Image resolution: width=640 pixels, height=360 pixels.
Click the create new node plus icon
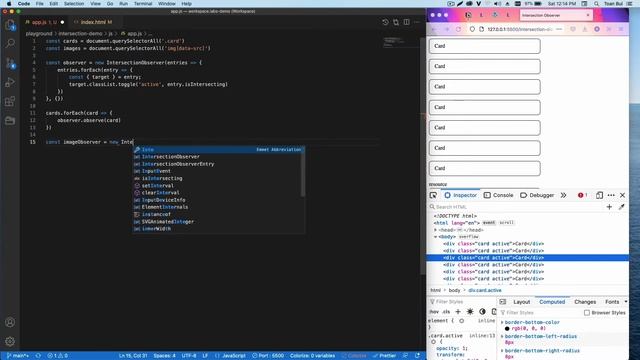click(609, 207)
